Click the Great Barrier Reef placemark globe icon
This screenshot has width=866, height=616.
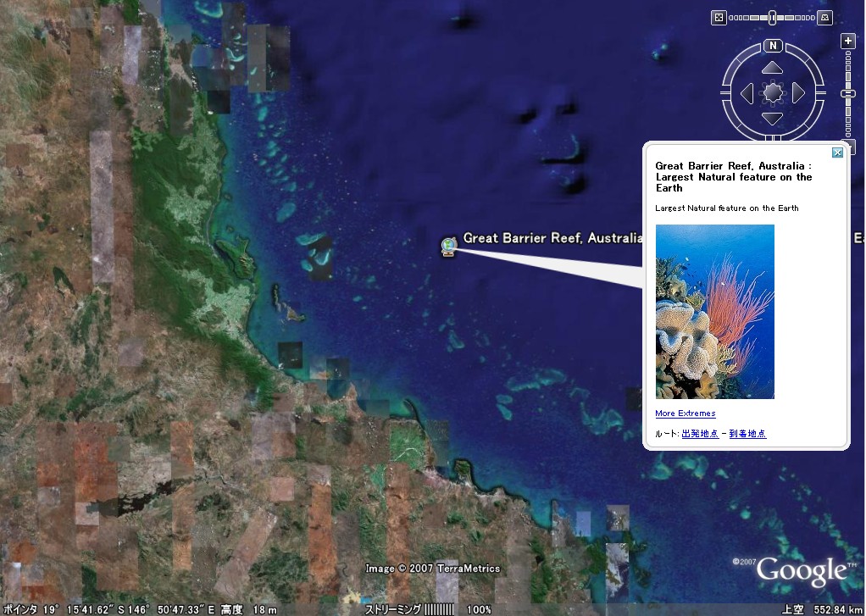coord(449,247)
